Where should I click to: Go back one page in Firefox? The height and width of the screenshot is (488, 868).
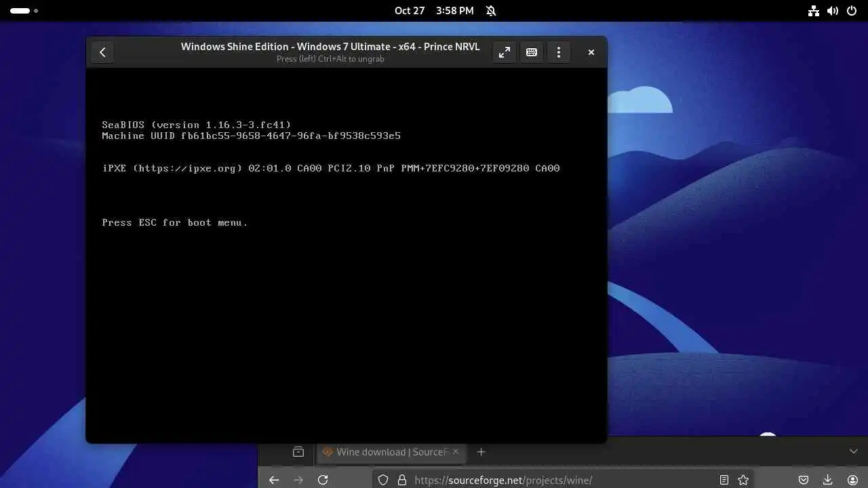point(274,480)
